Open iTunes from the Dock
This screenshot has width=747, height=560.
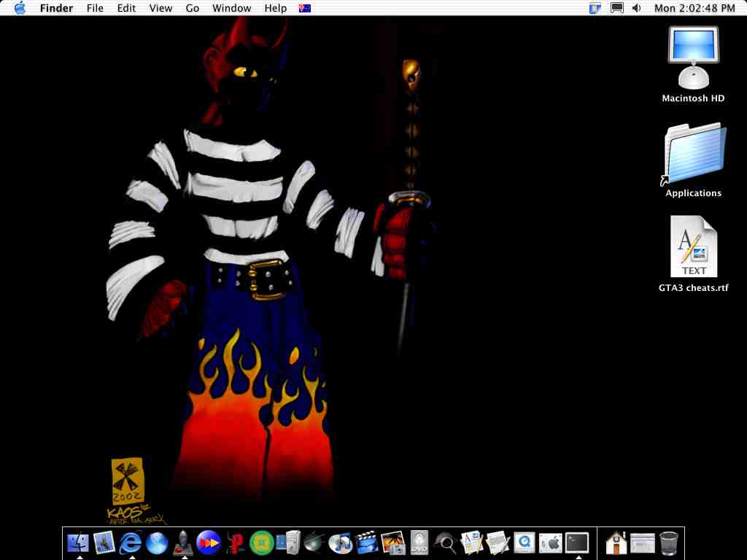340,542
